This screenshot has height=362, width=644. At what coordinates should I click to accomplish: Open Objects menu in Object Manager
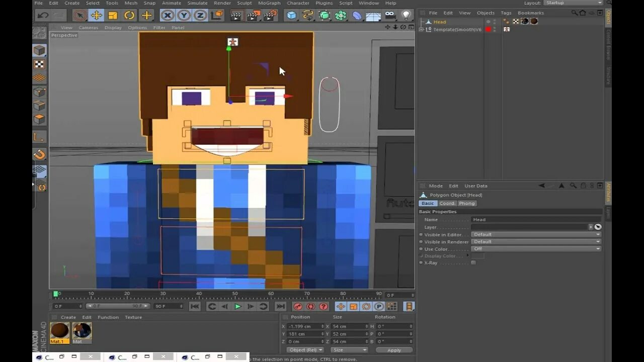tap(486, 13)
